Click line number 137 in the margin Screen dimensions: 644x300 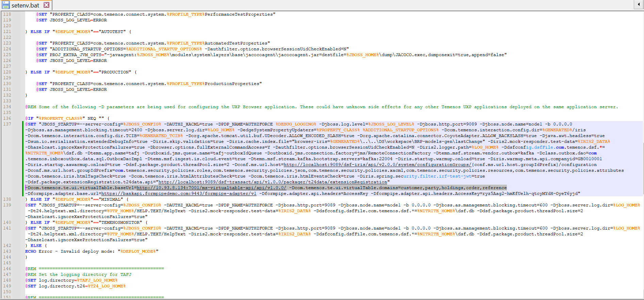coord(7,124)
